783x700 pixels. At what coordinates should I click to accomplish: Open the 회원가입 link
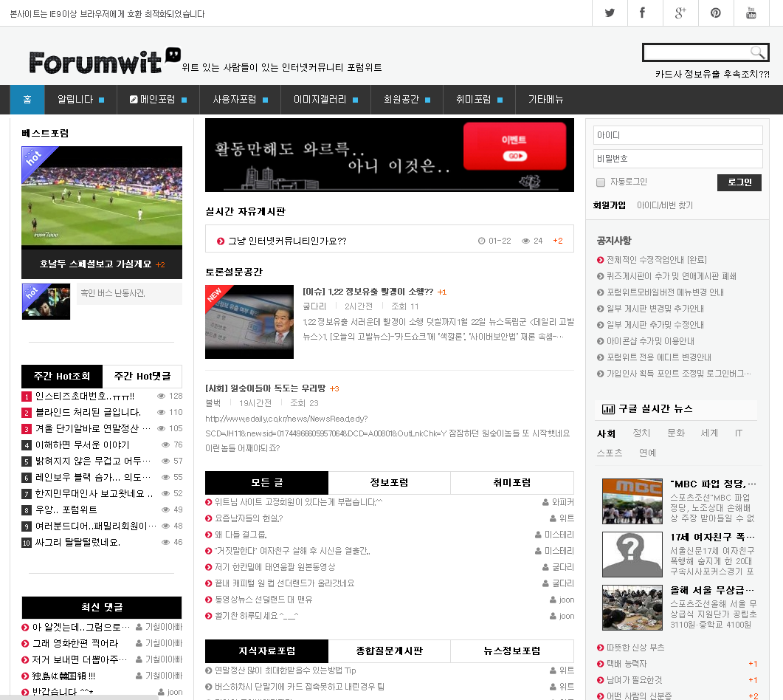click(609, 205)
